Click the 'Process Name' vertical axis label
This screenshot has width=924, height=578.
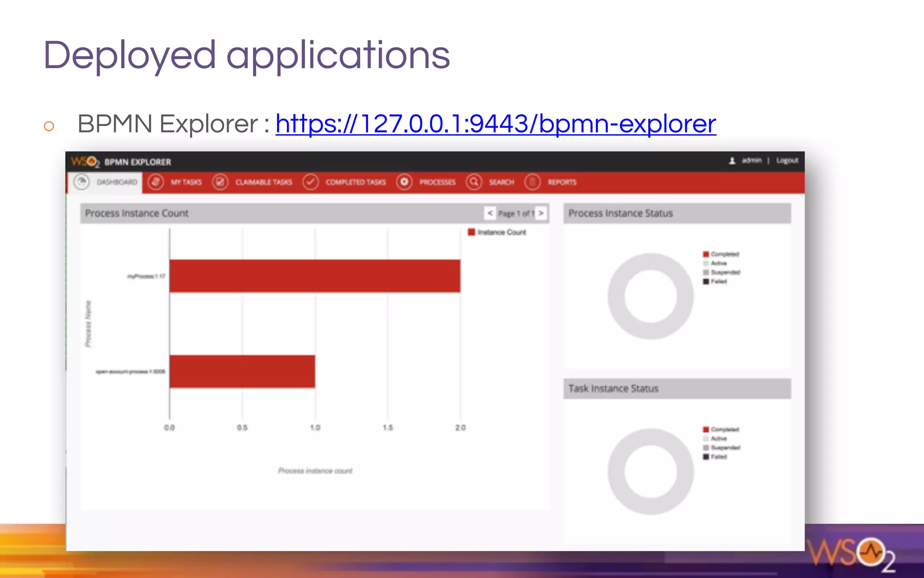(88, 324)
